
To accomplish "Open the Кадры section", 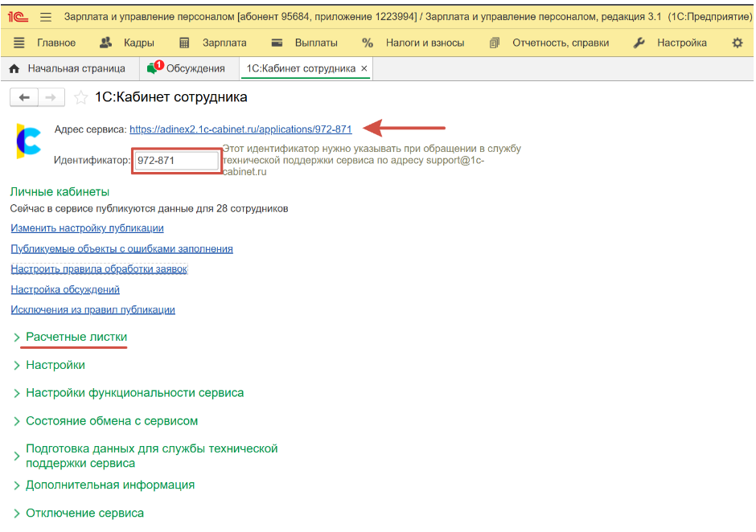I will point(139,43).
